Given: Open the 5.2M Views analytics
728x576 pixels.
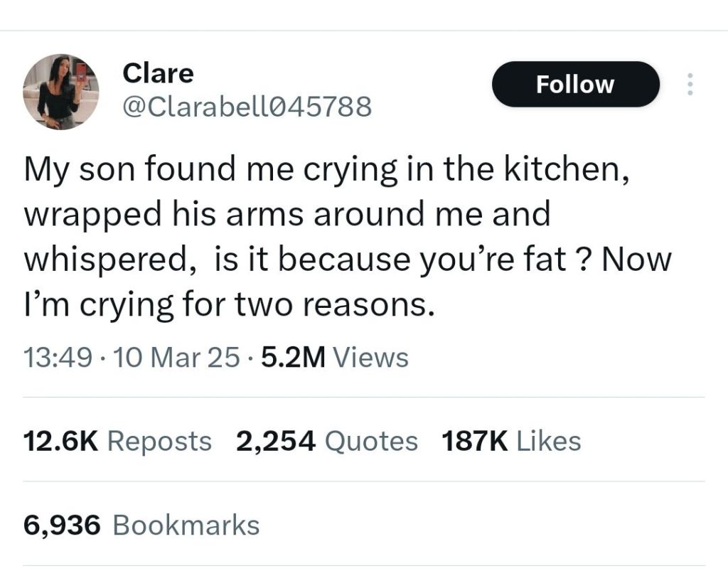Looking at the screenshot, I should click(x=335, y=357).
